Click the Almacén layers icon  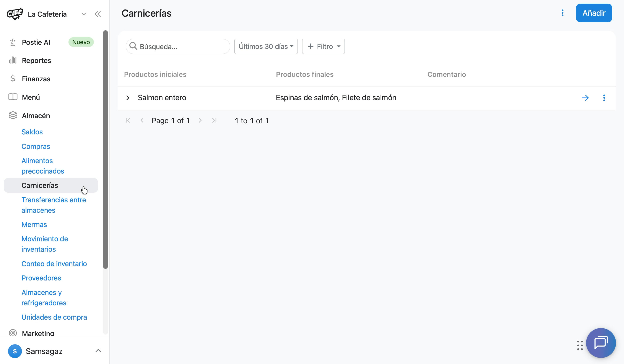(x=13, y=115)
